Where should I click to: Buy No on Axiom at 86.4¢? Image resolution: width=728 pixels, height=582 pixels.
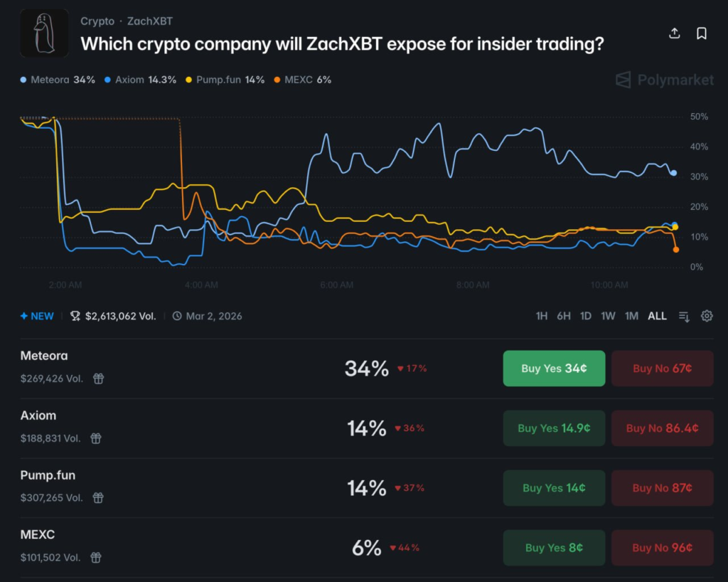(x=662, y=428)
